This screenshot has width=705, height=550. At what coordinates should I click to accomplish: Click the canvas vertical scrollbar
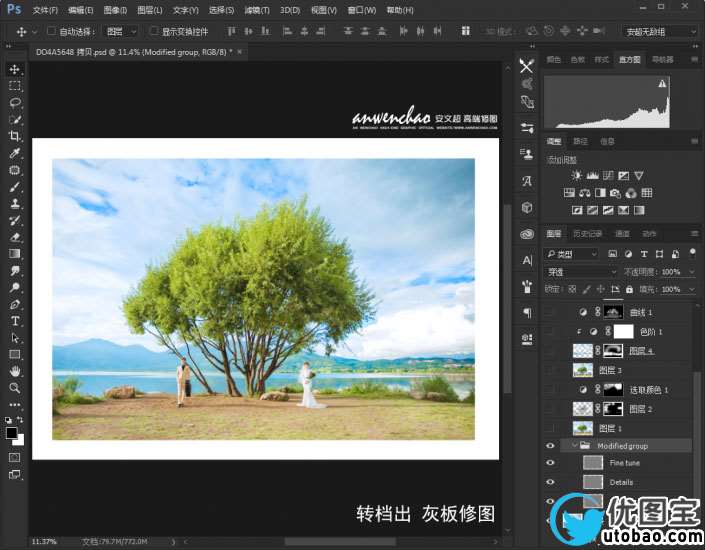[508, 297]
